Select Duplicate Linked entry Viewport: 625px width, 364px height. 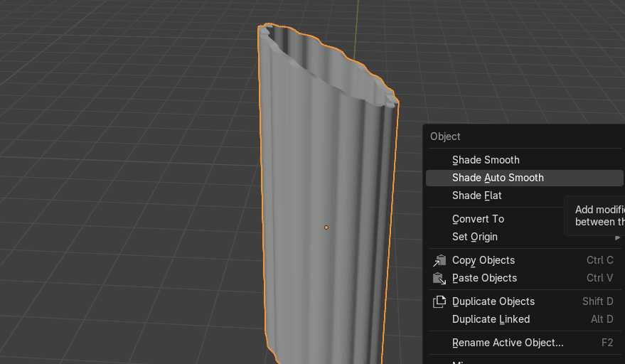coord(491,319)
